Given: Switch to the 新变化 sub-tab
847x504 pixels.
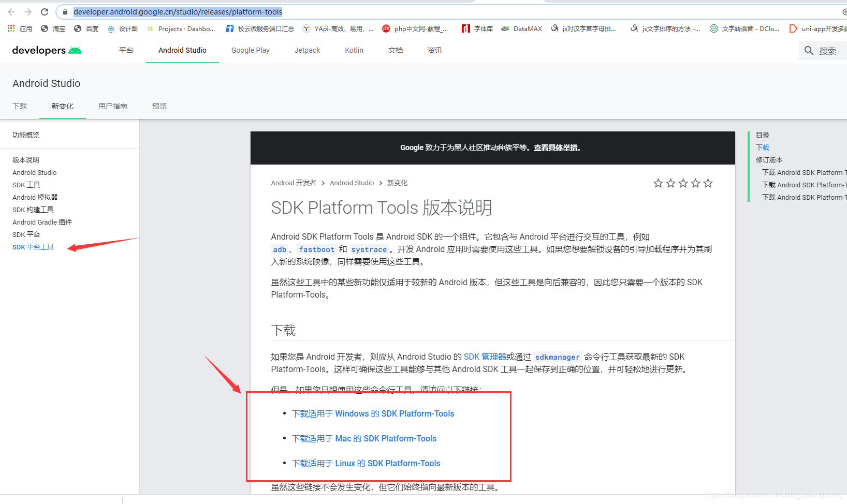Looking at the screenshot, I should point(63,106).
